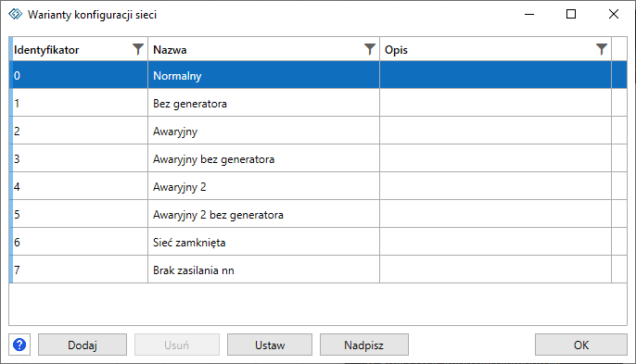Viewport: 636px width, 364px height.
Task: Select the Brak zasilania nn row
Action: coord(318,270)
